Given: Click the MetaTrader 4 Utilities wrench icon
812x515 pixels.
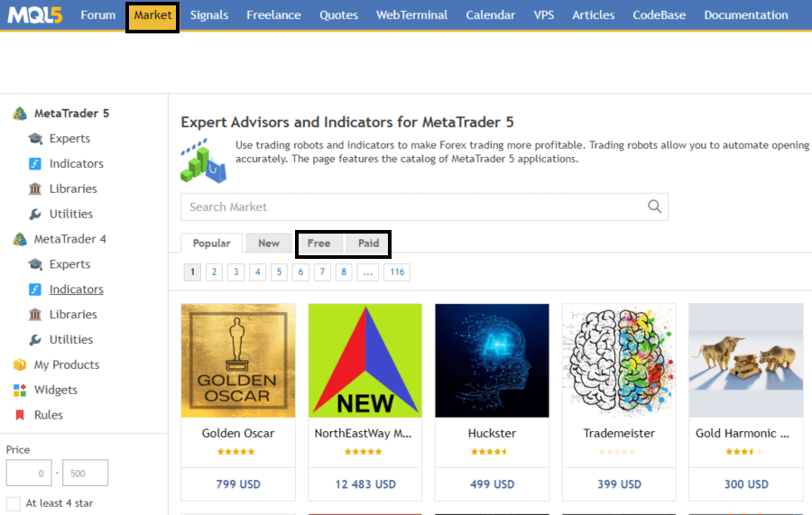Looking at the screenshot, I should [34, 339].
